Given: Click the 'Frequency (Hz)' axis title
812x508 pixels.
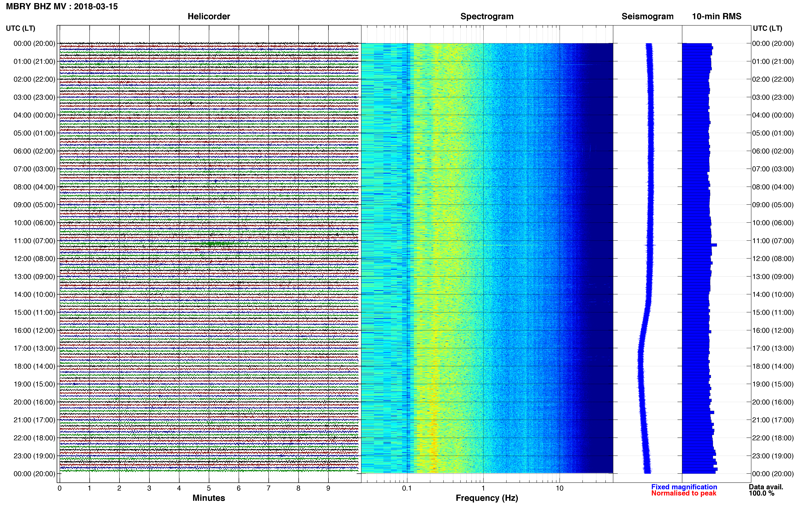Looking at the screenshot, I should [x=487, y=498].
